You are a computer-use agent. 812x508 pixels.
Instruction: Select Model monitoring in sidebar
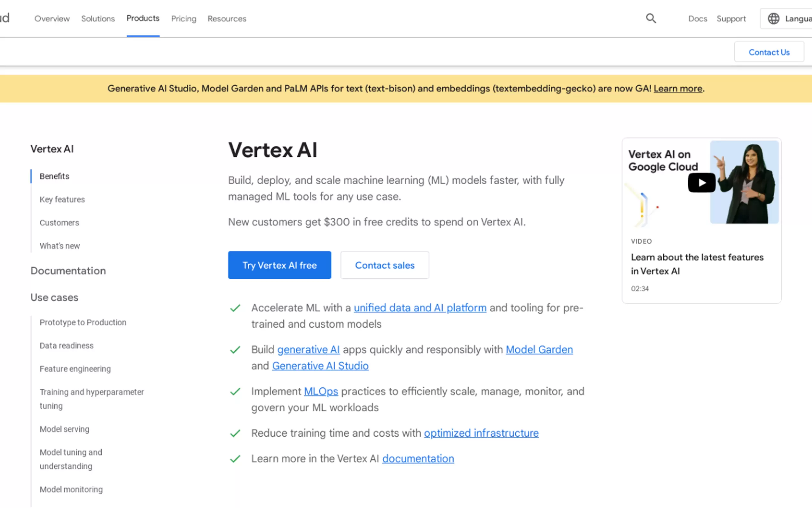[71, 489]
